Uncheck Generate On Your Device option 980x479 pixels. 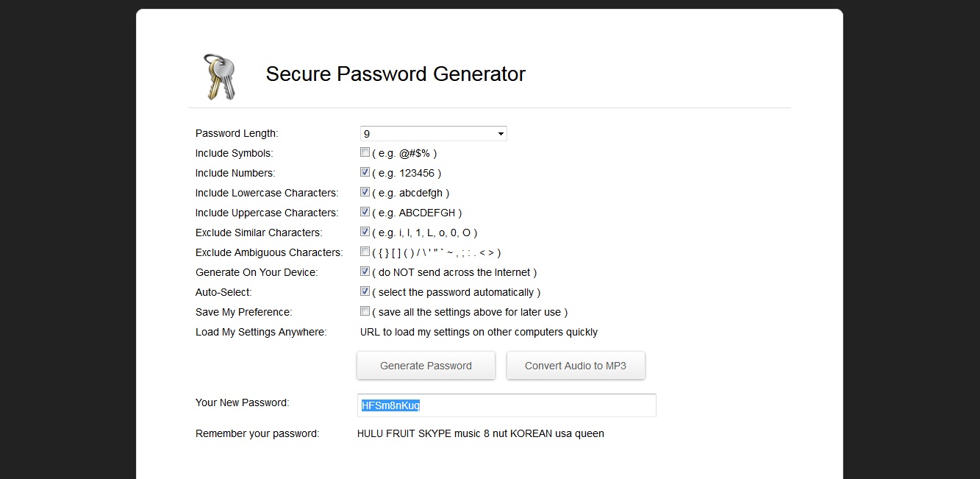point(365,272)
